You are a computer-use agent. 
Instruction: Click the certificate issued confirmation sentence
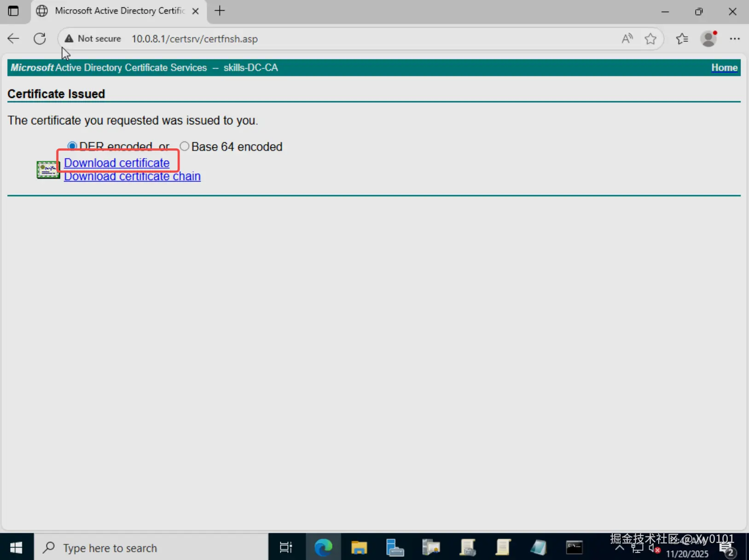coord(133,121)
